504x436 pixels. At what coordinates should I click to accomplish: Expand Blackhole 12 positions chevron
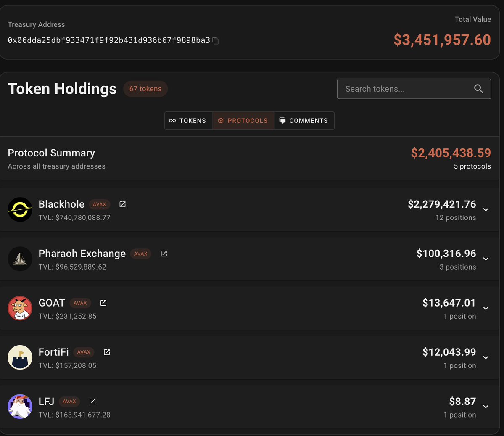pyautogui.click(x=486, y=210)
